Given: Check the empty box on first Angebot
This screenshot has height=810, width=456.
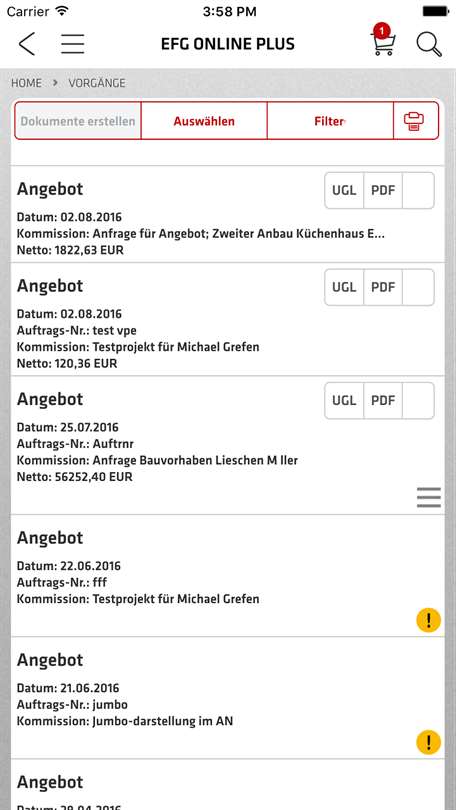Looking at the screenshot, I should pyautogui.click(x=418, y=190).
